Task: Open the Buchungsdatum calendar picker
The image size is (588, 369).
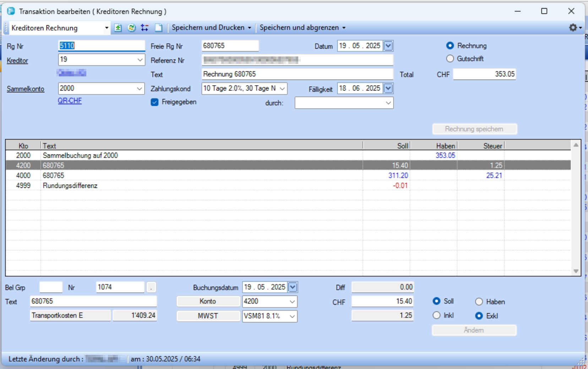Action: (x=293, y=287)
